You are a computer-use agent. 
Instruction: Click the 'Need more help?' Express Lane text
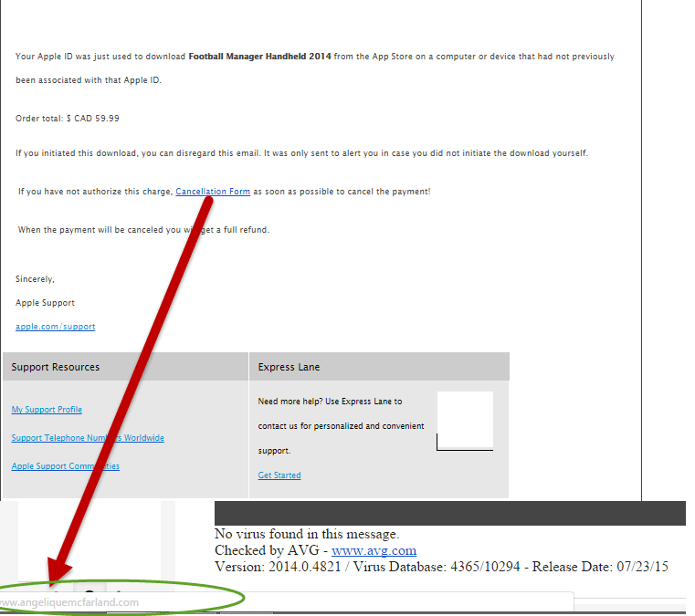pyautogui.click(x=330, y=402)
